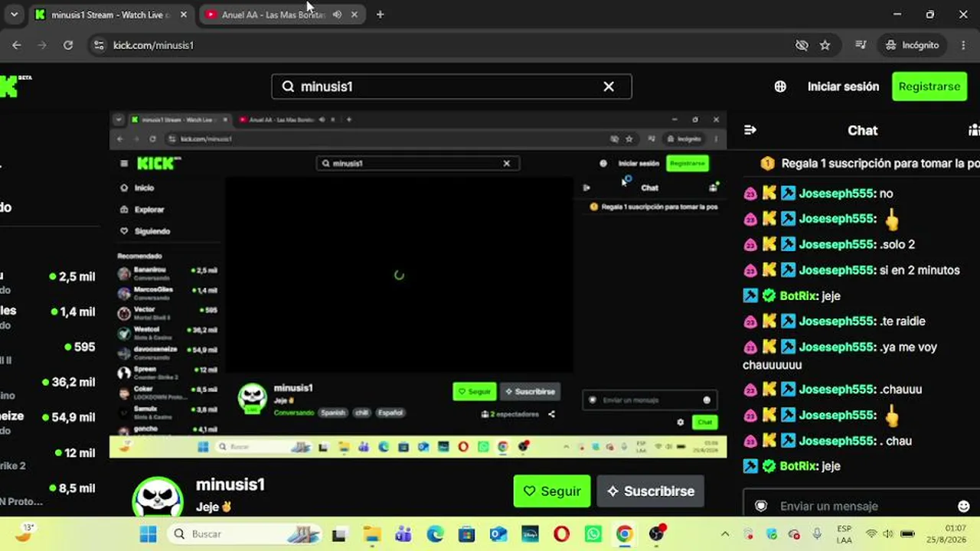Select the ".chauuu" chat message
The image size is (980, 551).
(x=900, y=390)
